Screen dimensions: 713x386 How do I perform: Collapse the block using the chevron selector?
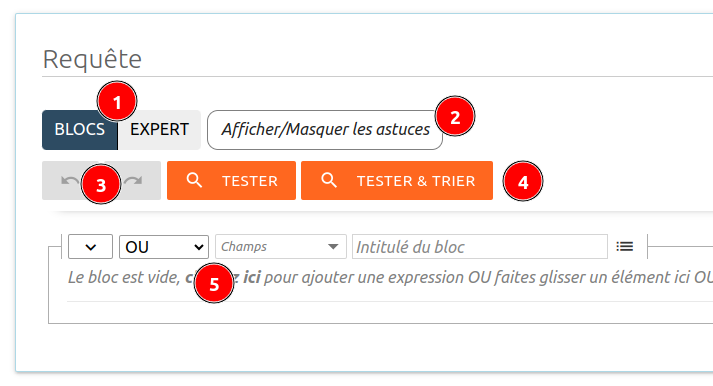[x=90, y=247]
